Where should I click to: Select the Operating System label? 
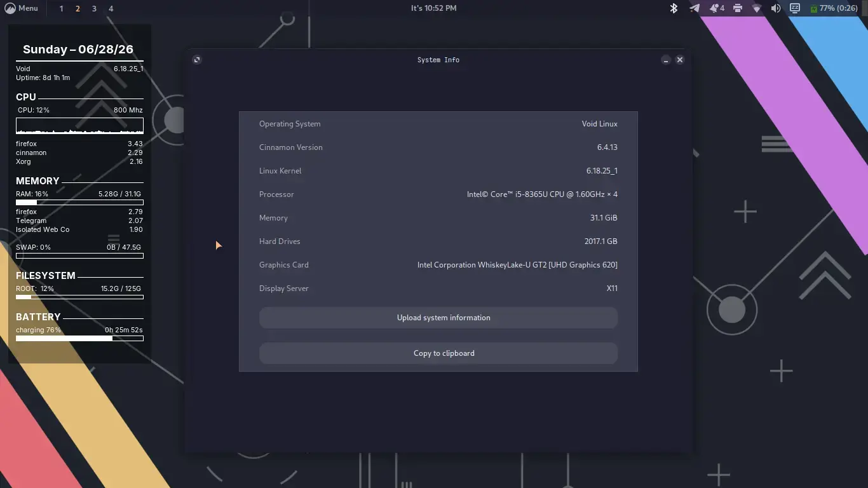(x=290, y=124)
